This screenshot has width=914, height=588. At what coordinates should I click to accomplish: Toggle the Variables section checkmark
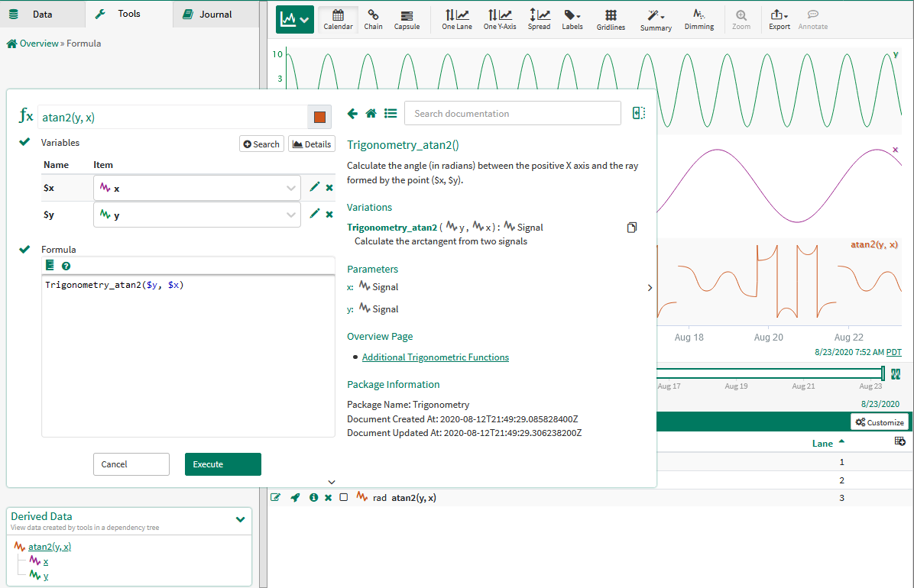coord(25,142)
